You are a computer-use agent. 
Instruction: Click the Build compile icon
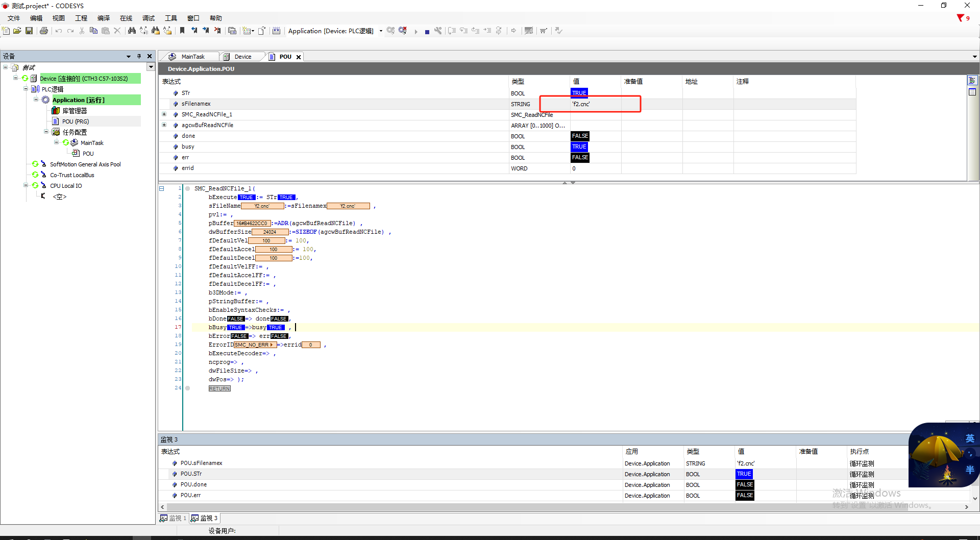276,31
